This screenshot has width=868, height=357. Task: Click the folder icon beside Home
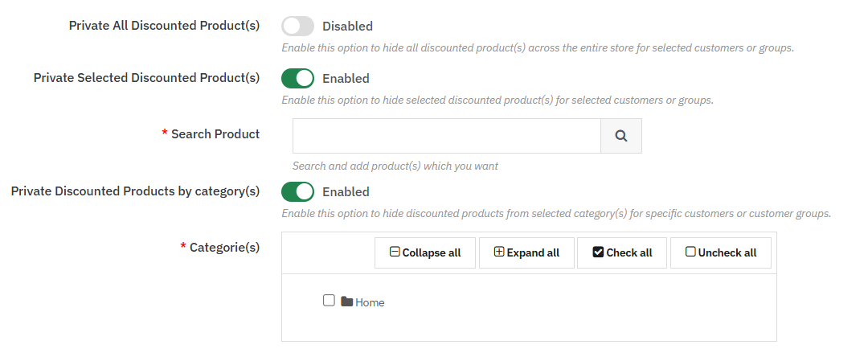[x=347, y=302]
